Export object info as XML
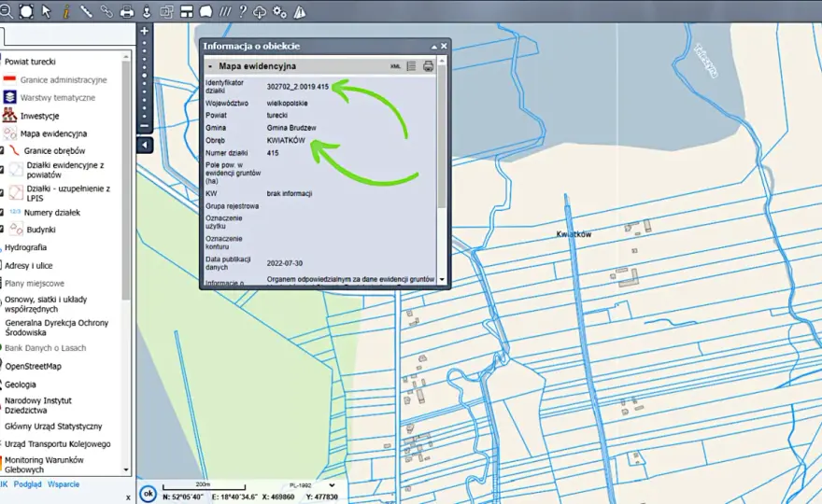Viewport: 822px width, 504px height. click(395, 66)
